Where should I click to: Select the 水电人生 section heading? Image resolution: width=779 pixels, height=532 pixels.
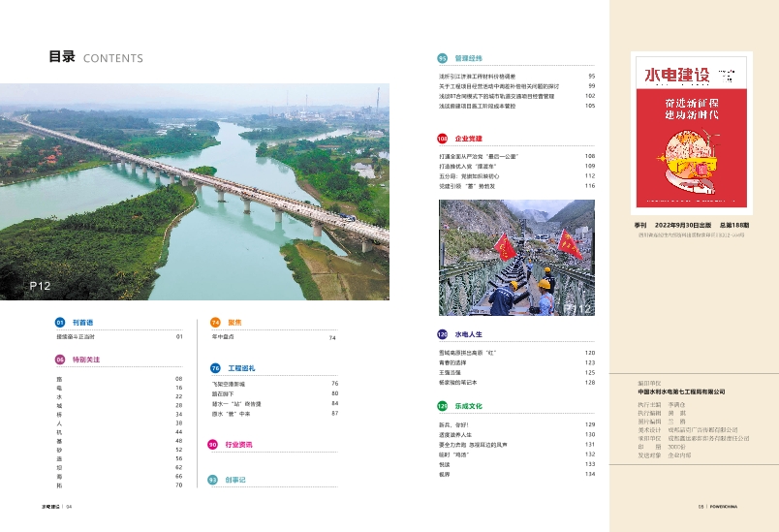click(469, 333)
